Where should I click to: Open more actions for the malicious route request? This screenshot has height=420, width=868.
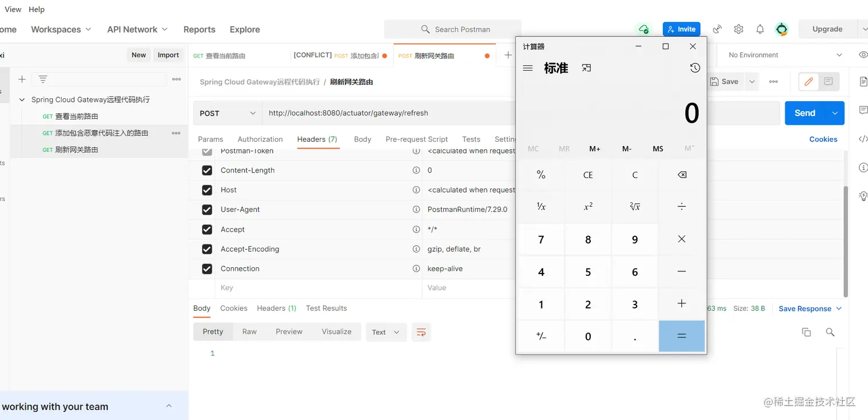click(x=176, y=133)
